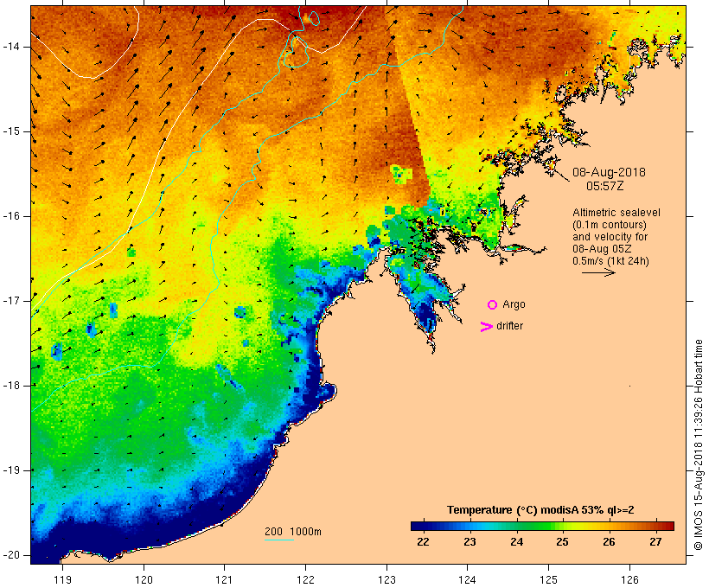Click the temperature color bar
Image resolution: width=709 pixels, height=588 pixels.
point(543,526)
